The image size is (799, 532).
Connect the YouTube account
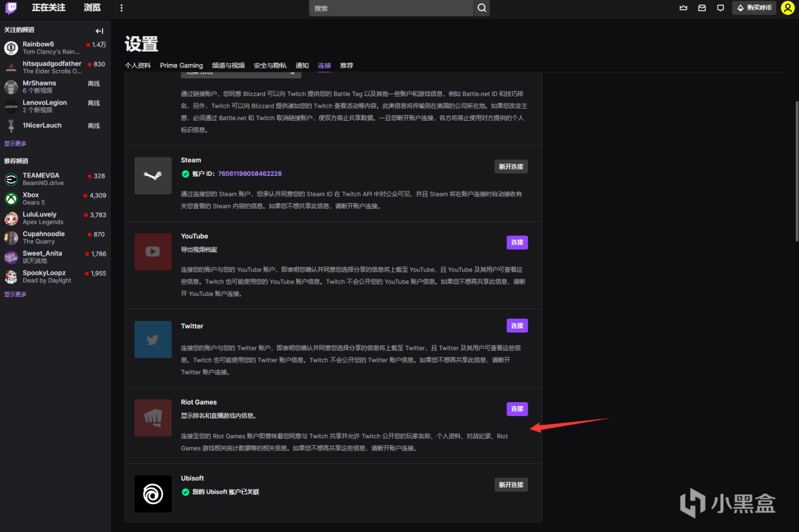[x=517, y=242]
